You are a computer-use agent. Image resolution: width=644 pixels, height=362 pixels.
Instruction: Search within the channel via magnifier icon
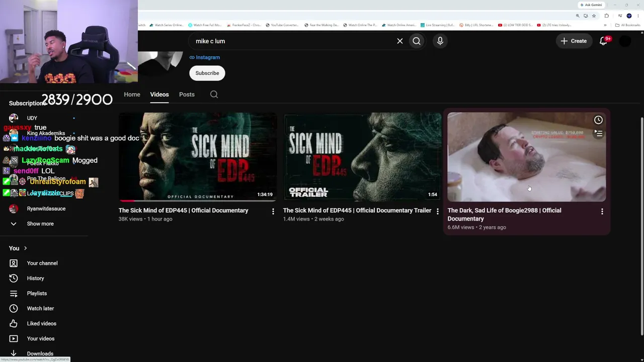[x=214, y=95]
